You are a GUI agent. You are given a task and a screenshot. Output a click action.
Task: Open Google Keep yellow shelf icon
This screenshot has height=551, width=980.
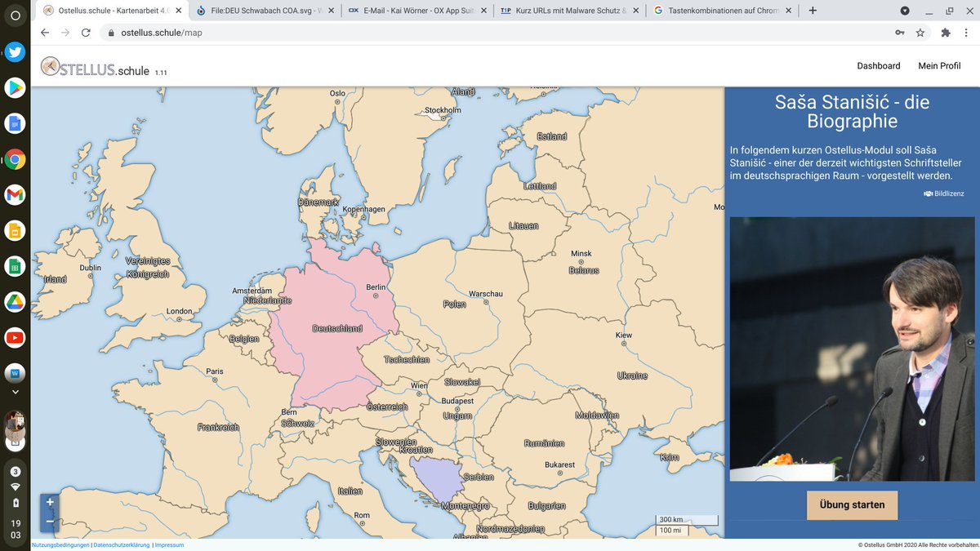(x=15, y=230)
